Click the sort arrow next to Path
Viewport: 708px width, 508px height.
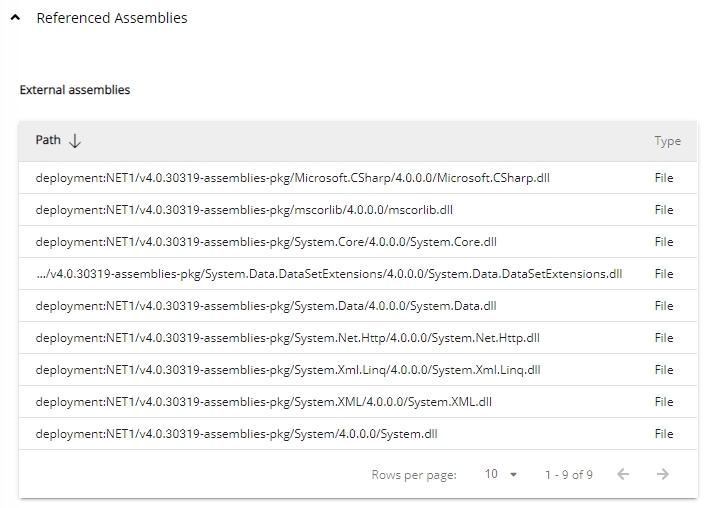pos(75,141)
